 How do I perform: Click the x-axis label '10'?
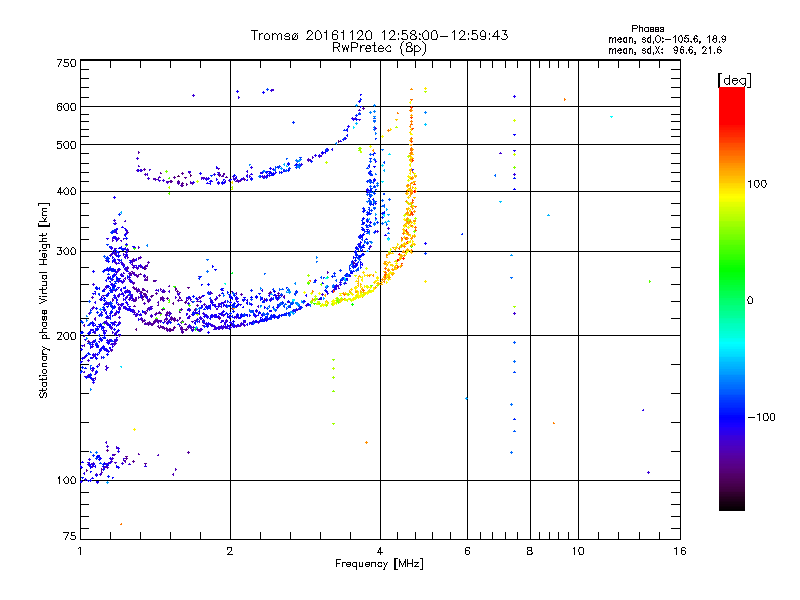tap(578, 551)
